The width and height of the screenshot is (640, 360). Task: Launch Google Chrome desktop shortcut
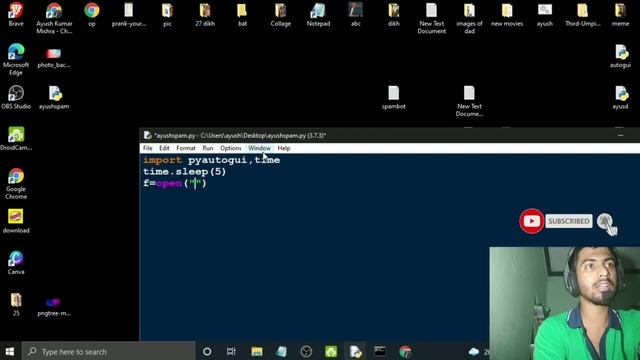coord(16,184)
